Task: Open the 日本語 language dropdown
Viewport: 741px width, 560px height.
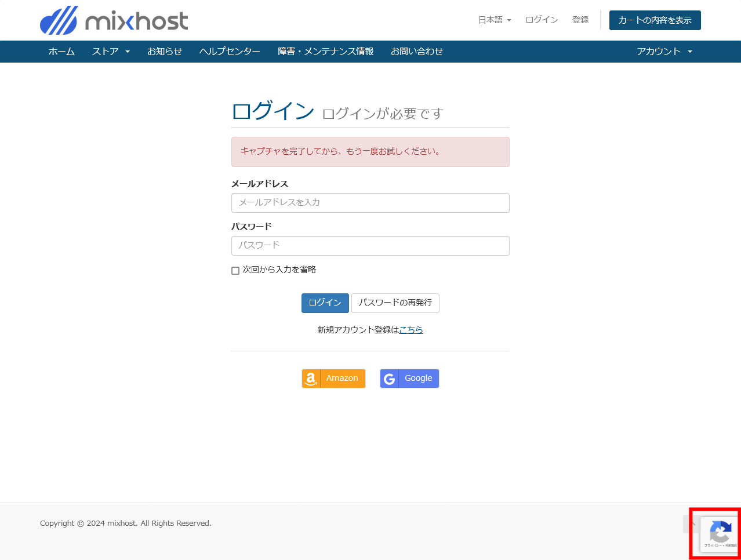Action: click(x=495, y=20)
